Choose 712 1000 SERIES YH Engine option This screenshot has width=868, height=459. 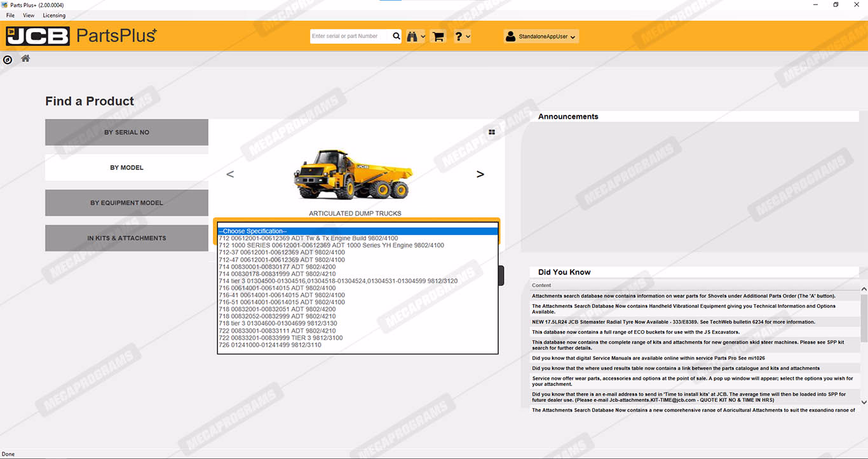358,245
